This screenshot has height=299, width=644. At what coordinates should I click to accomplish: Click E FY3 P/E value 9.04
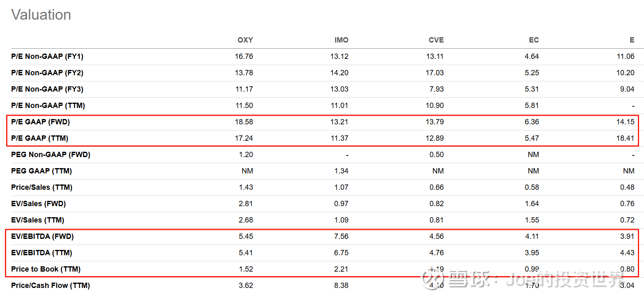tap(627, 89)
